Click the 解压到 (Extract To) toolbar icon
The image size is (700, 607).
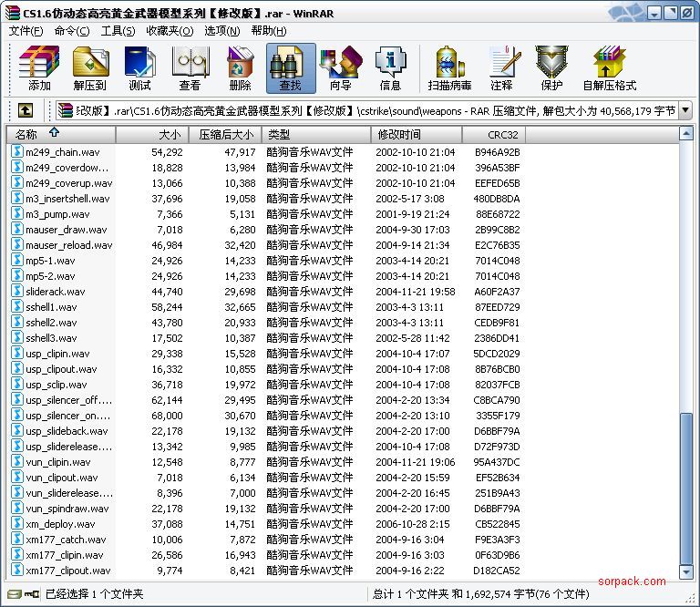tap(89, 68)
